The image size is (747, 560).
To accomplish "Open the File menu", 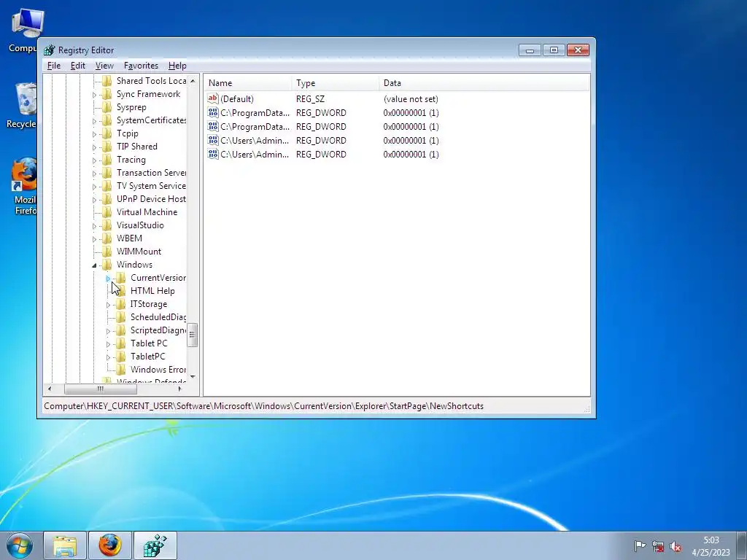I will (54, 66).
